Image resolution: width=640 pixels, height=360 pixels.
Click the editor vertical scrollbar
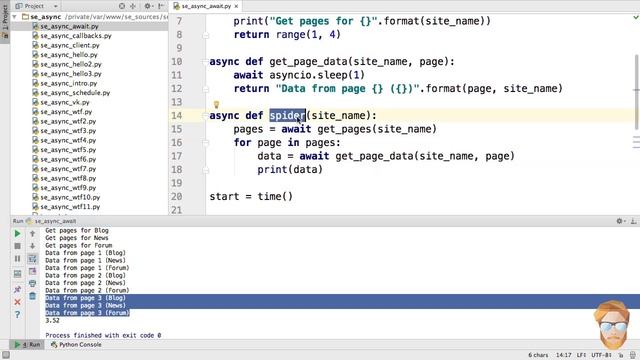pos(636,92)
